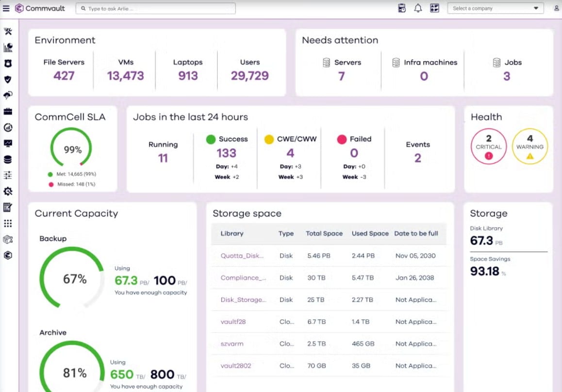Open the Disk_Storage... library link
The width and height of the screenshot is (562, 392).
tap(243, 299)
